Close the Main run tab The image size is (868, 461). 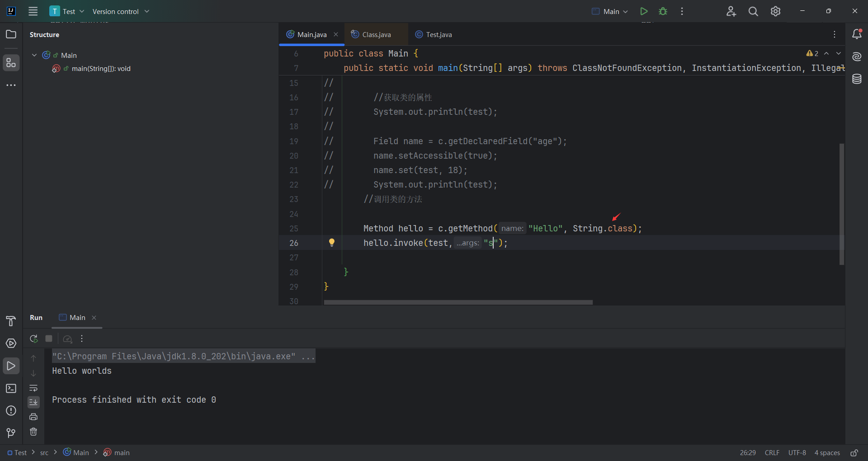(x=94, y=318)
